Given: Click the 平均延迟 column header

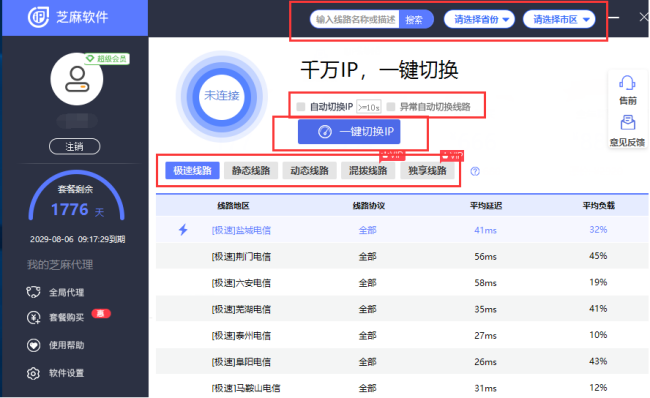Looking at the screenshot, I should tap(486, 206).
